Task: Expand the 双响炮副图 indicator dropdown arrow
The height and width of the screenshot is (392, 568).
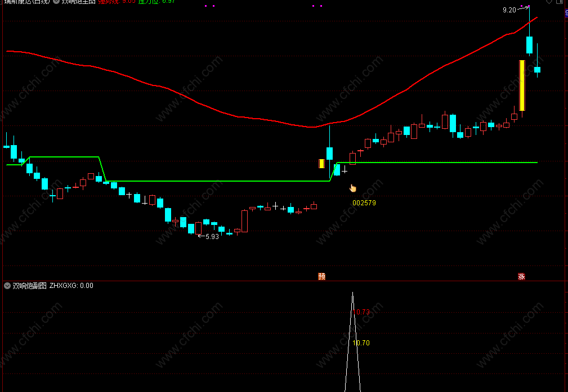Action: coord(7,286)
